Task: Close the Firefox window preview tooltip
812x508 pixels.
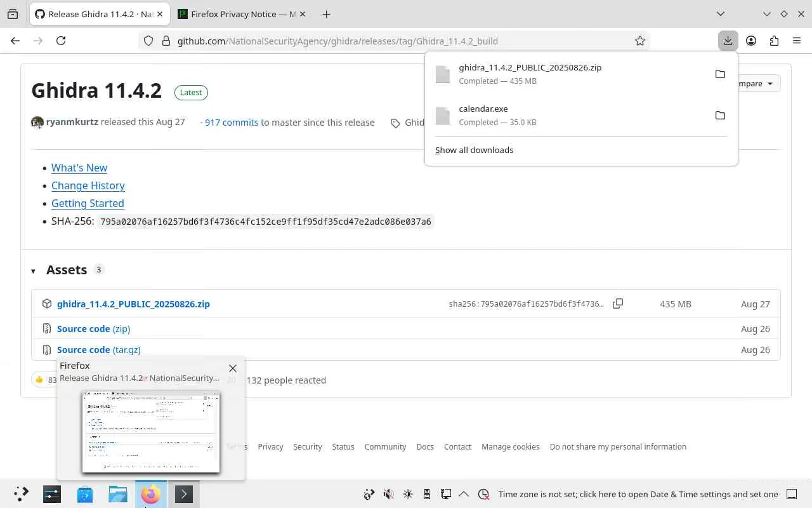Action: (233, 368)
